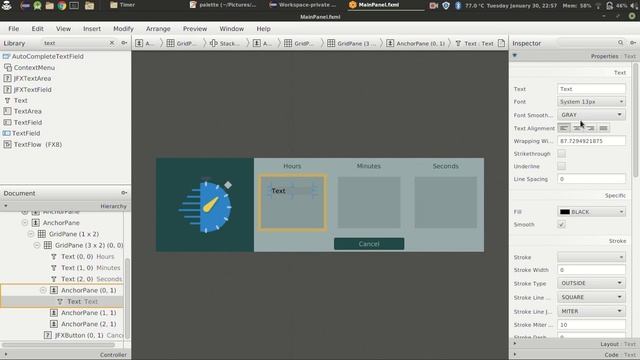The image size is (640, 360).
Task: Open the Stroke Line Cap SQUARE dropdown
Action: pos(591,297)
